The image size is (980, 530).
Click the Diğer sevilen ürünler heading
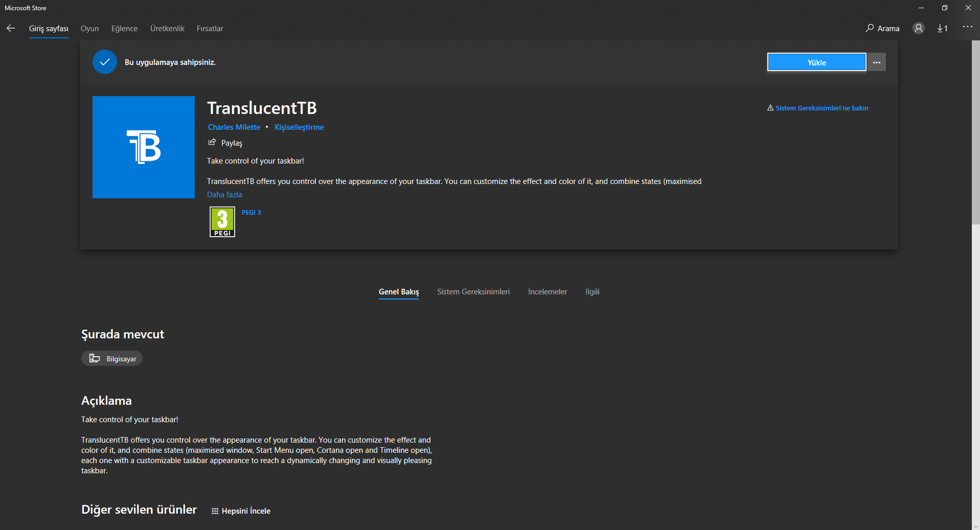point(139,510)
